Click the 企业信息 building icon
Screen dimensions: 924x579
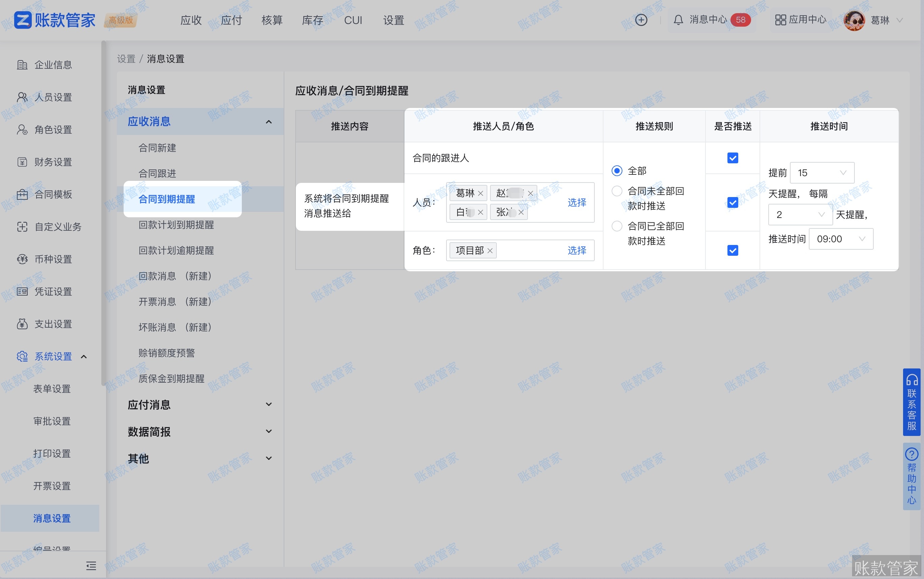point(22,65)
